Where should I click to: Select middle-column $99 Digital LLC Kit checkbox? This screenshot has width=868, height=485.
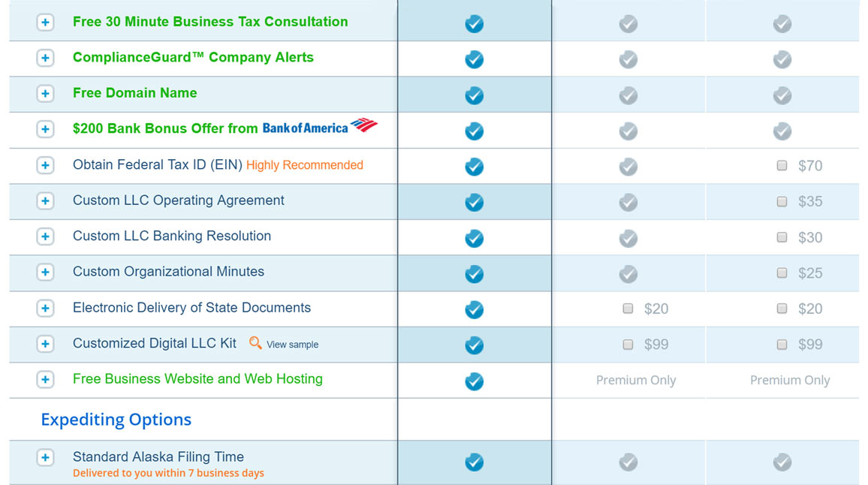click(x=628, y=345)
